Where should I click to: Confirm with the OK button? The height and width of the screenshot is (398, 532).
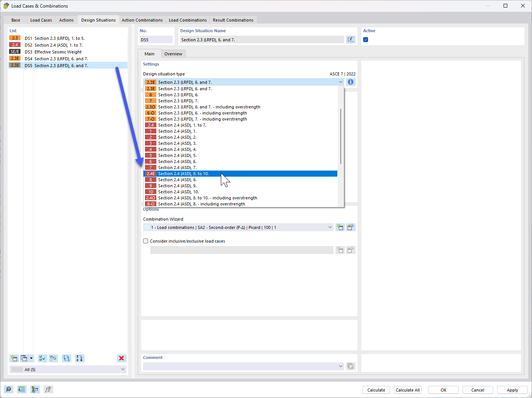(443, 390)
